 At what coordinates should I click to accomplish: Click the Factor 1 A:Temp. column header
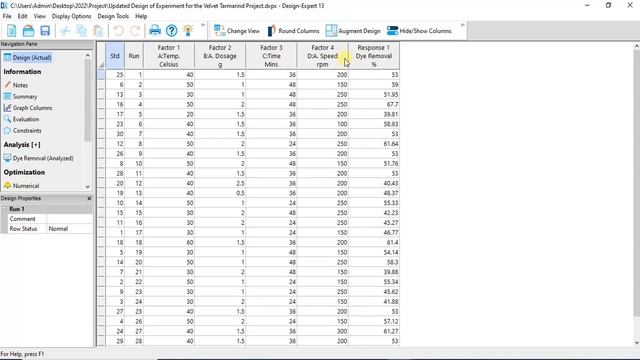[169, 56]
